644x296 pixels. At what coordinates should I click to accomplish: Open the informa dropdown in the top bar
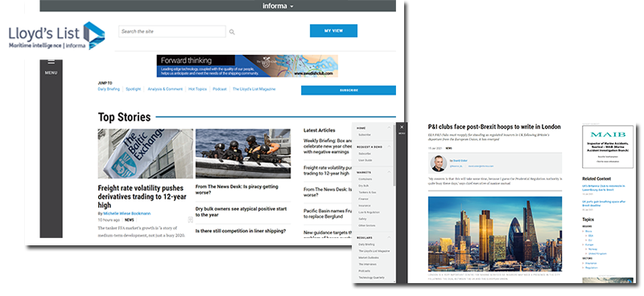point(278,6)
